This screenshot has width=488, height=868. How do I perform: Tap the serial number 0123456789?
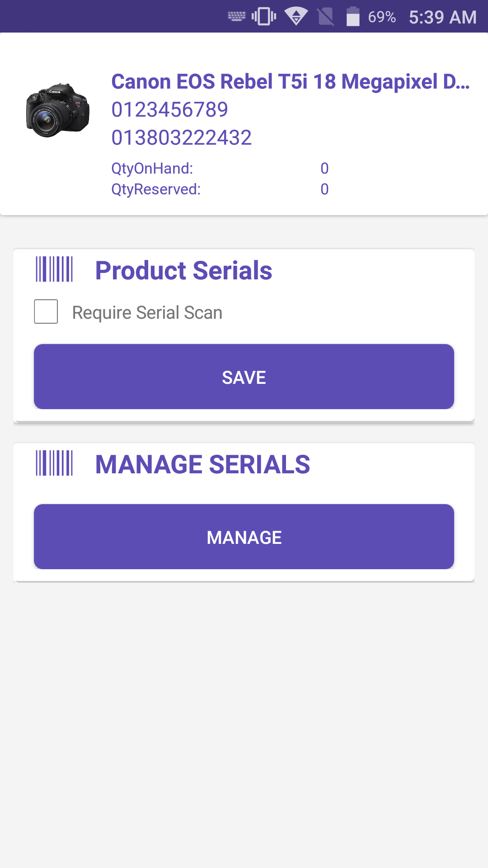(x=169, y=108)
